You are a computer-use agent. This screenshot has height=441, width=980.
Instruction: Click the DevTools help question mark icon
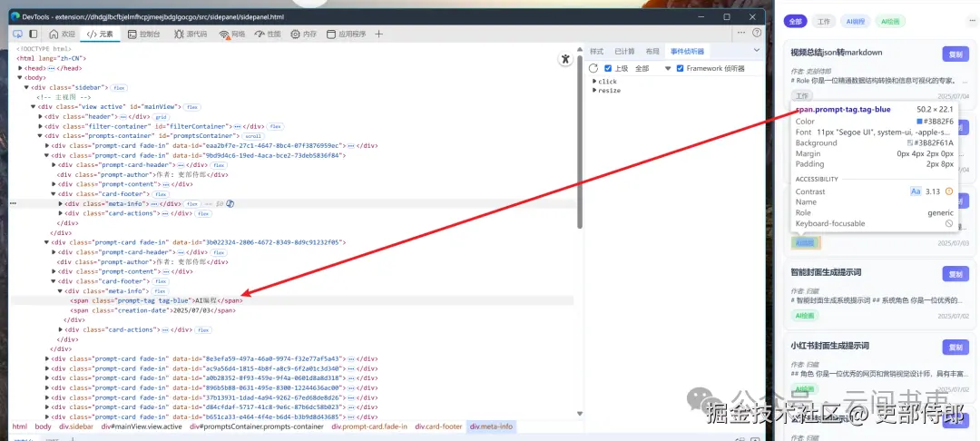point(757,33)
